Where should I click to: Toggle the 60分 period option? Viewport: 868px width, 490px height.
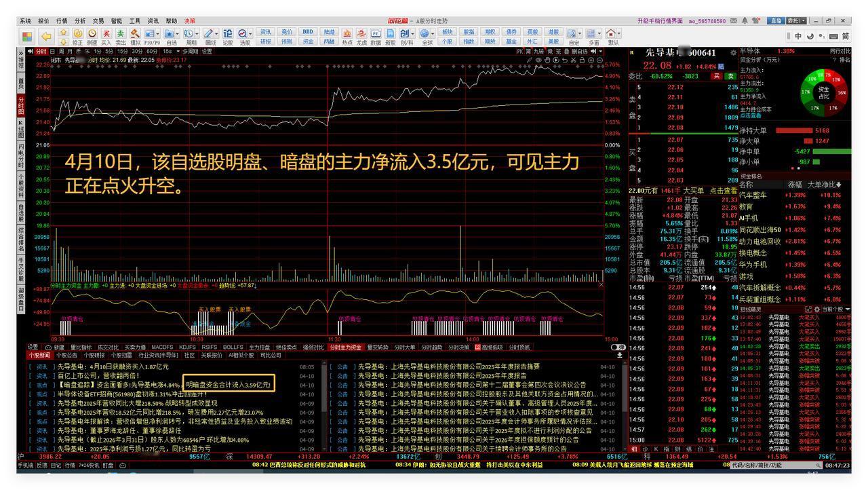coord(152,52)
